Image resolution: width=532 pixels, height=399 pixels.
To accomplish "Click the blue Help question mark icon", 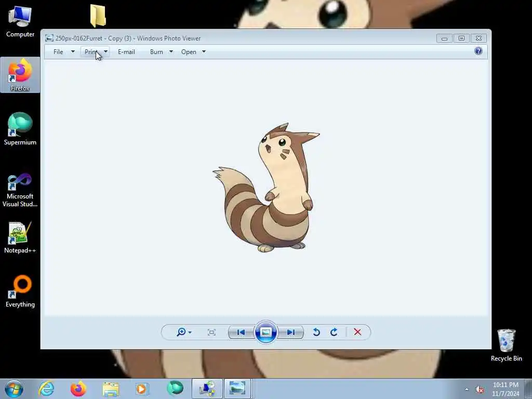I will point(478,51).
